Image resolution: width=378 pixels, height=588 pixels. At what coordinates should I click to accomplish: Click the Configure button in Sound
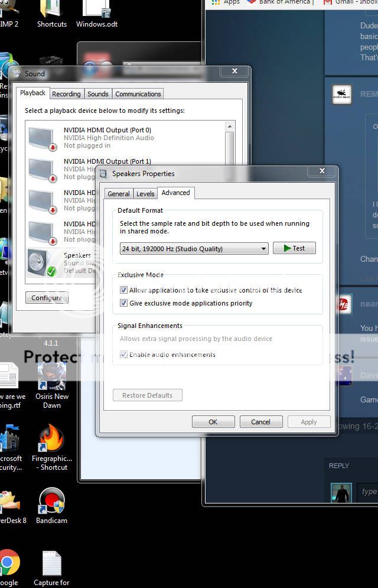[x=47, y=298]
